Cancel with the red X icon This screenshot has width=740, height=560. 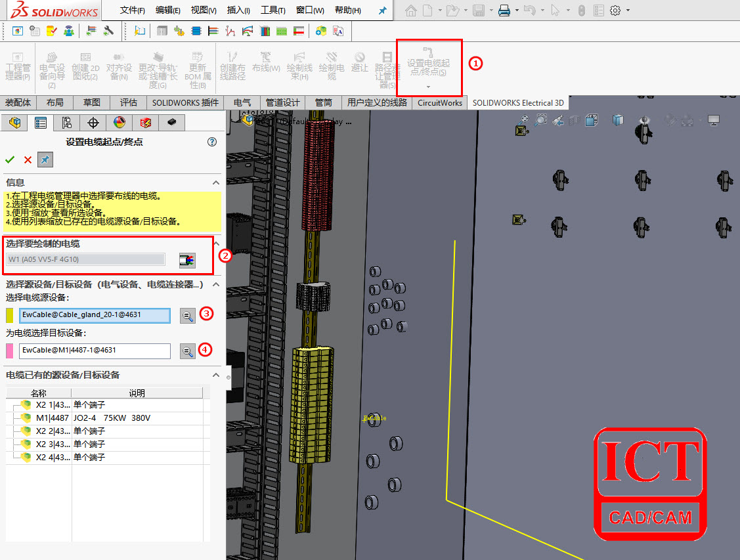[x=28, y=160]
